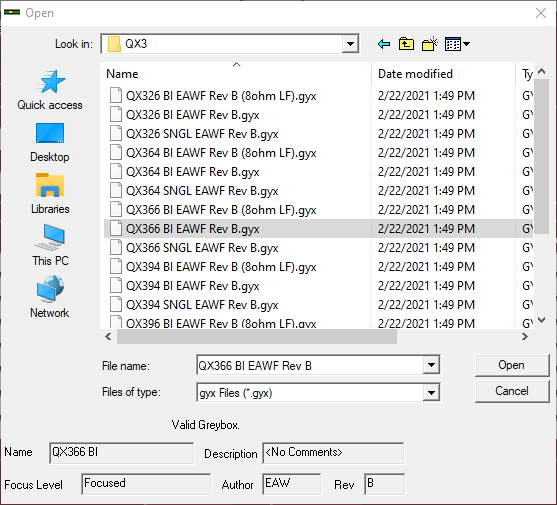Image resolution: width=557 pixels, height=505 pixels.
Task: Click the vertical scrollbar thumb
Action: pos(541,156)
